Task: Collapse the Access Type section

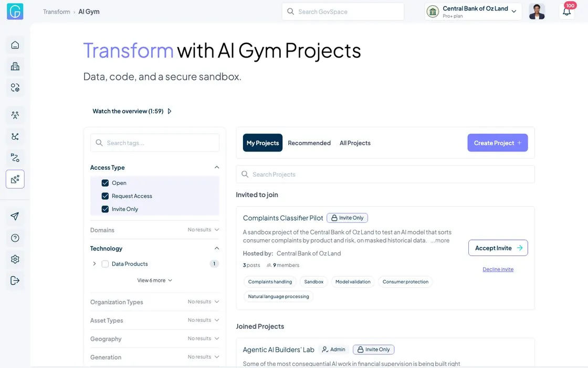Action: 217,168
